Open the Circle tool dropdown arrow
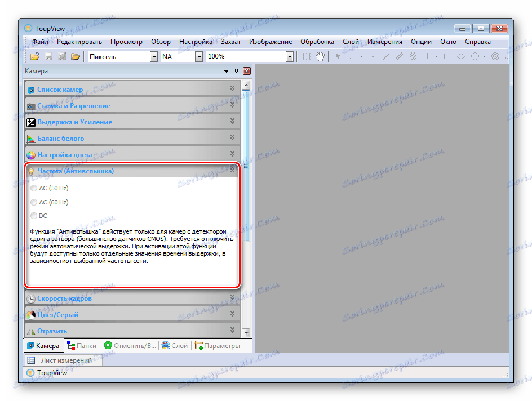 pyautogui.click(x=484, y=57)
